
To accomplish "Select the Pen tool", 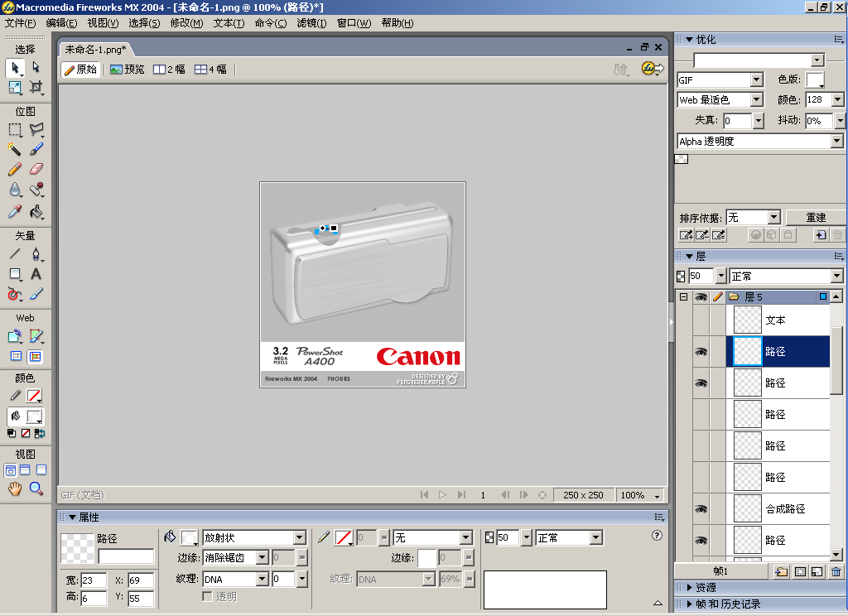I will coord(36,253).
